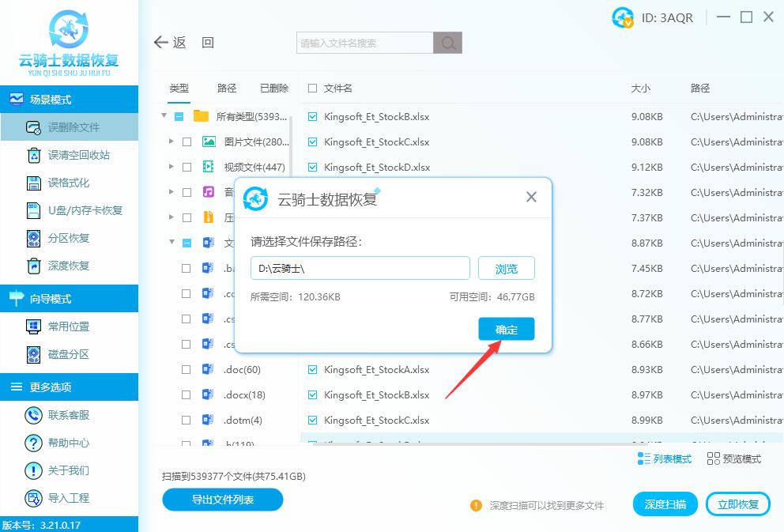The image size is (784, 532).
Task: Select the .dotm(4) tree item
Action: [x=243, y=420]
